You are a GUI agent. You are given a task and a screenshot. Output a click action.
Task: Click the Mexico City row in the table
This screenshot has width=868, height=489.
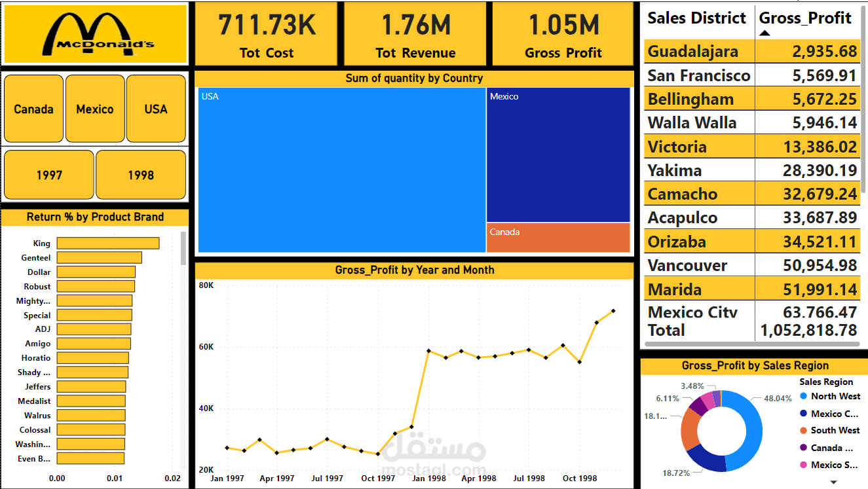coord(753,312)
